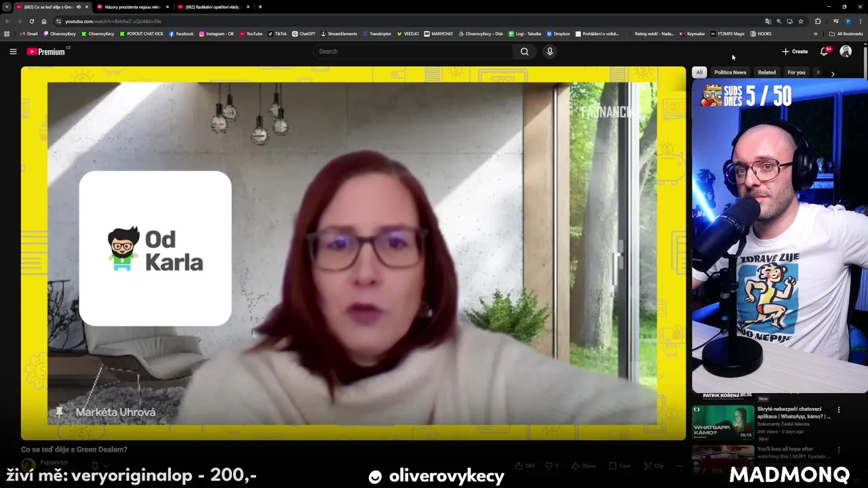The height and width of the screenshot is (488, 868).
Task: Open the TikTok bookmark
Action: (277, 34)
